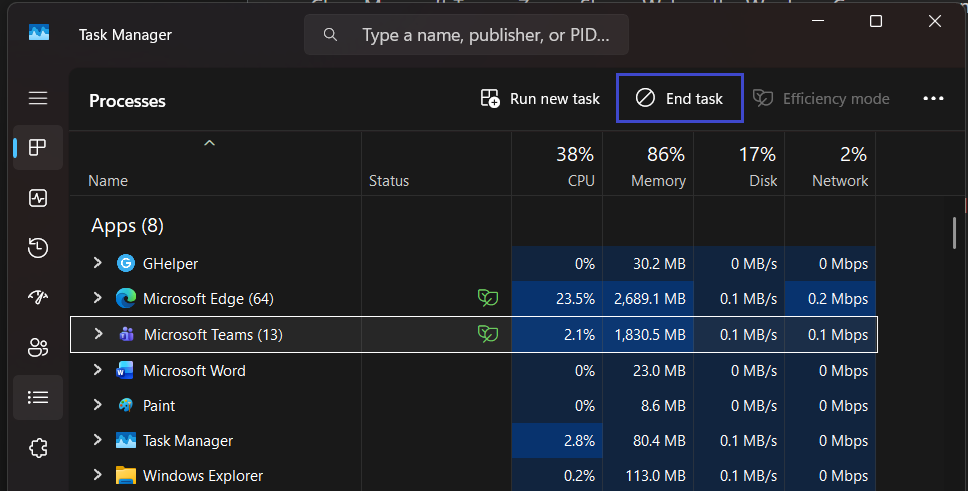
Task: Click the Paint app icon
Action: coord(126,406)
